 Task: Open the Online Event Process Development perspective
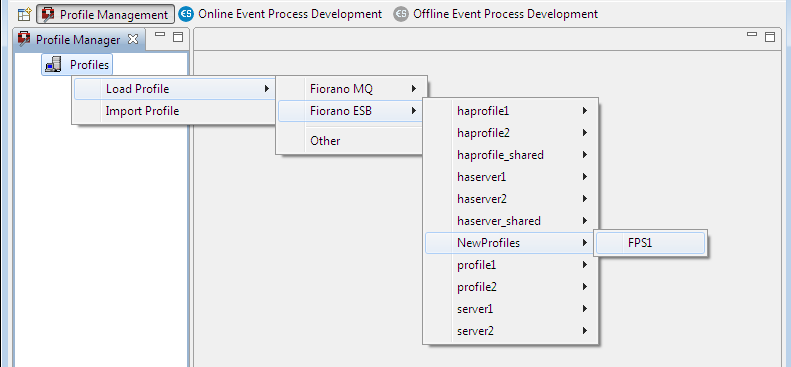click(x=280, y=14)
